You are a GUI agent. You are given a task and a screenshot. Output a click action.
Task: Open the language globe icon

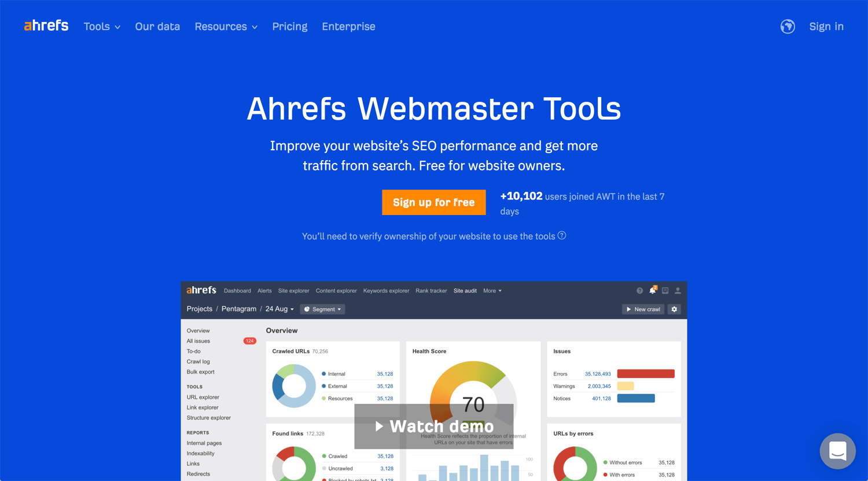(788, 27)
